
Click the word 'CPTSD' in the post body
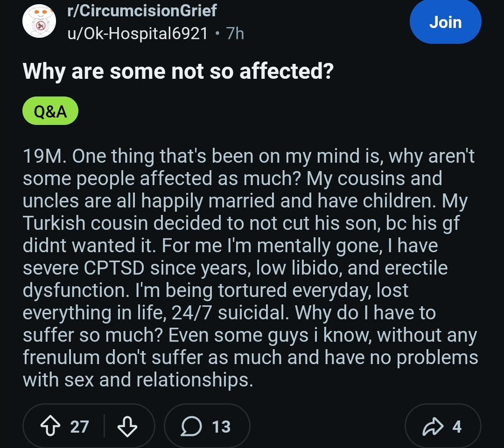pos(114,268)
